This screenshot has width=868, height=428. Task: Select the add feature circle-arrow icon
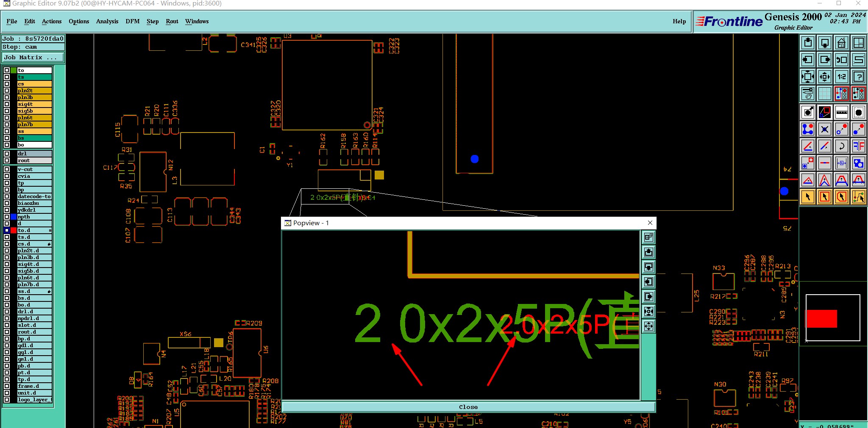[808, 112]
